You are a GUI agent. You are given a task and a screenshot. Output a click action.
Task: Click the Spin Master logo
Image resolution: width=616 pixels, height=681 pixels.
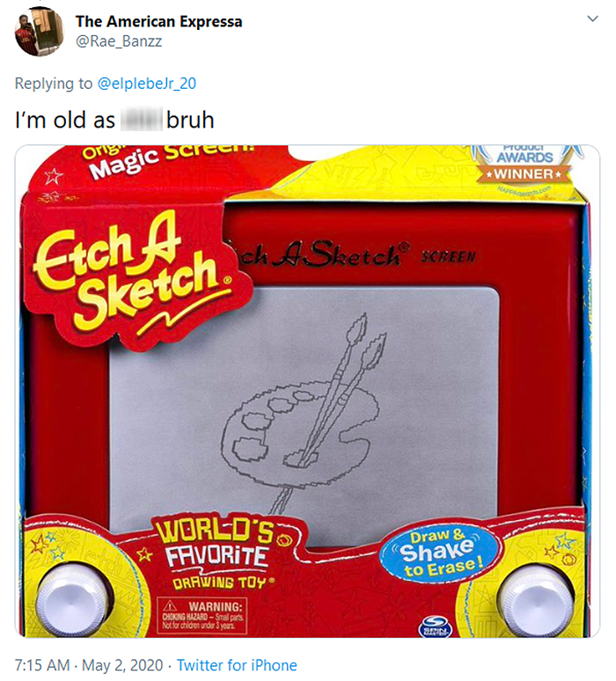click(435, 627)
